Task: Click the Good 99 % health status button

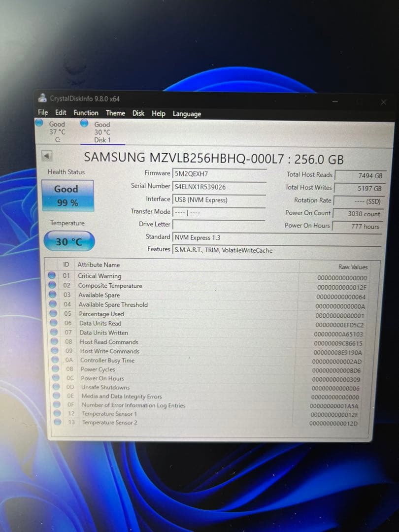Action: pos(67,196)
